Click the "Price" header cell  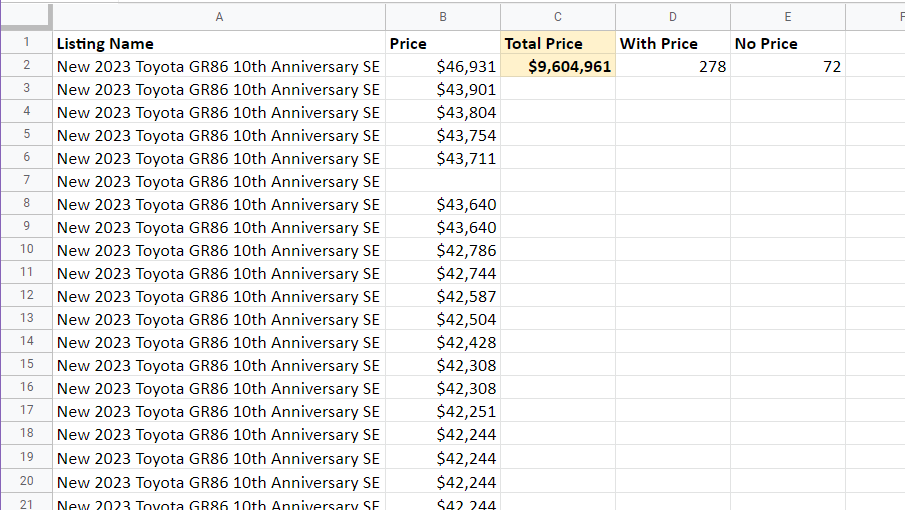(443, 43)
